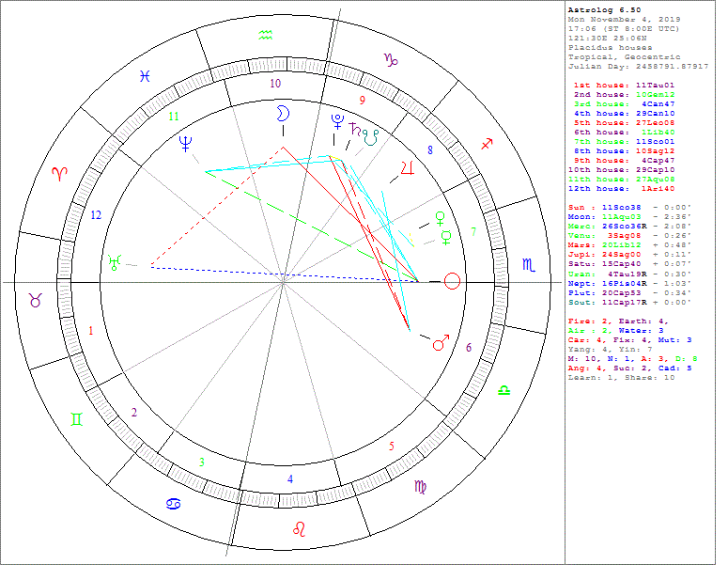The width and height of the screenshot is (728, 580).
Task: Select the Jupiter planet symbol
Action: tap(407, 170)
